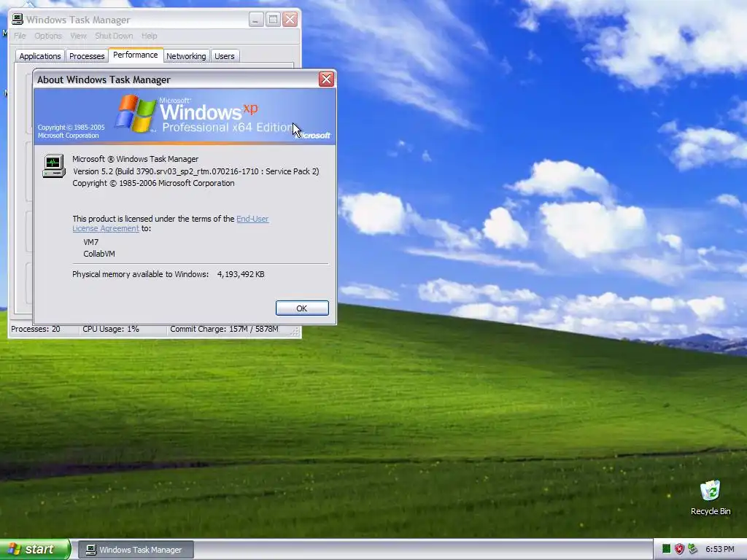Switch to the Networking tab
This screenshot has height=560, width=747.
tap(186, 56)
